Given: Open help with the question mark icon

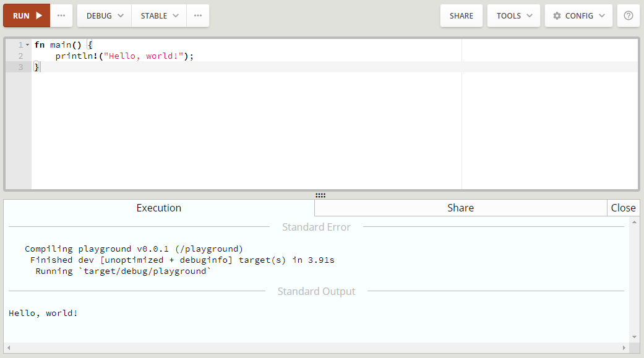Looking at the screenshot, I should click(629, 15).
